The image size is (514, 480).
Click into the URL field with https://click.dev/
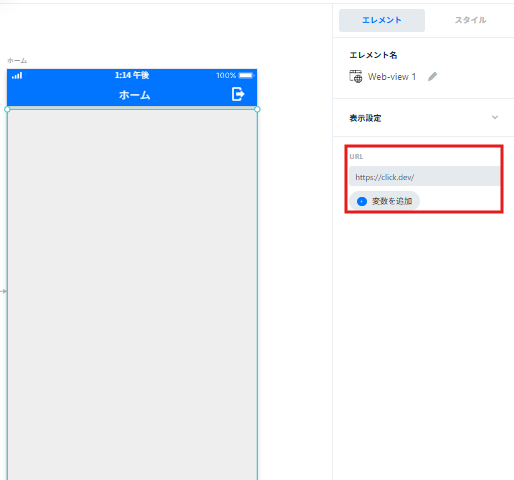point(424,176)
